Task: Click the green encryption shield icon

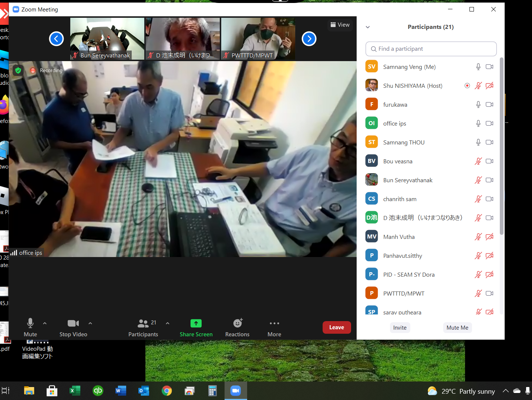Action: [x=18, y=70]
